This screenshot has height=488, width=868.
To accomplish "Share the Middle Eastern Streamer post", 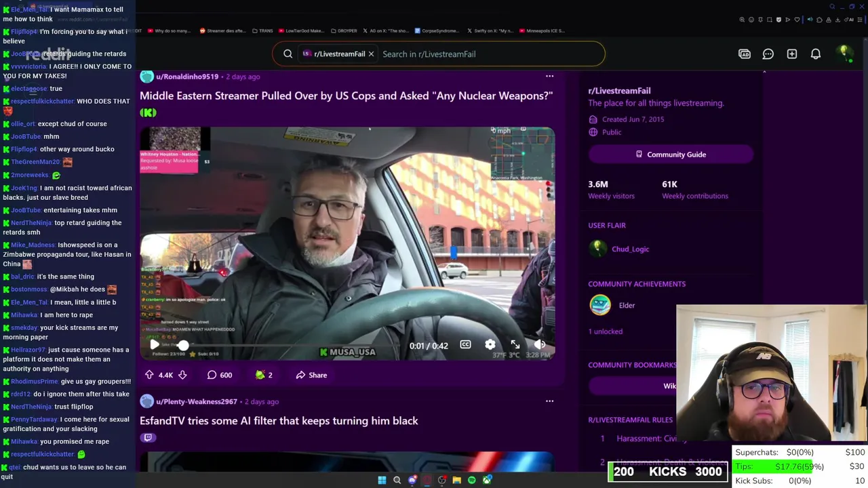I will (311, 375).
